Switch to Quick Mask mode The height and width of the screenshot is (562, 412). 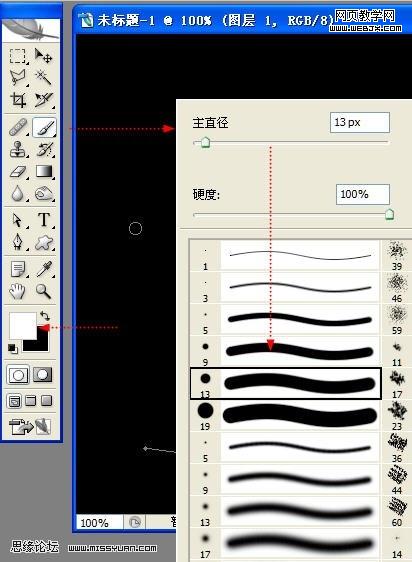click(x=43, y=375)
